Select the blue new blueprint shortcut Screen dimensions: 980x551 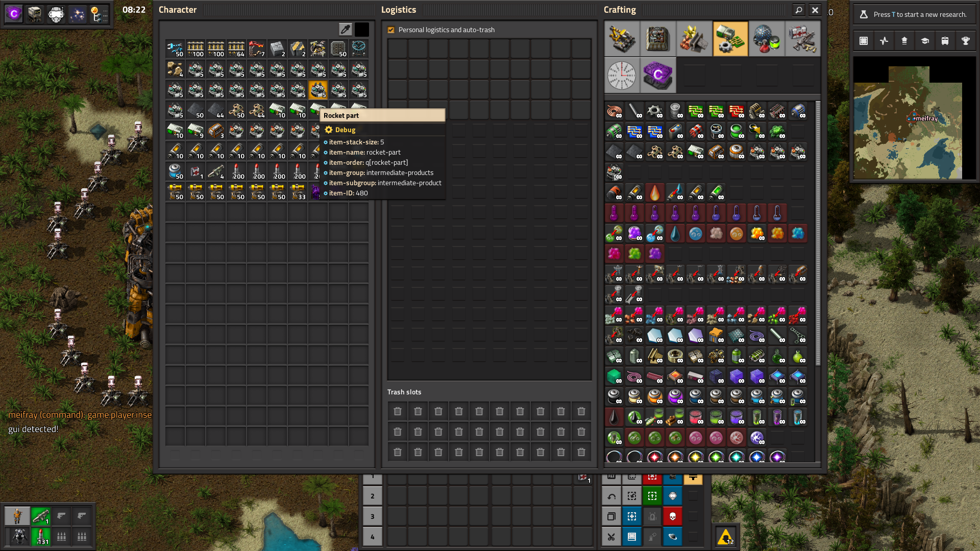[632, 516]
